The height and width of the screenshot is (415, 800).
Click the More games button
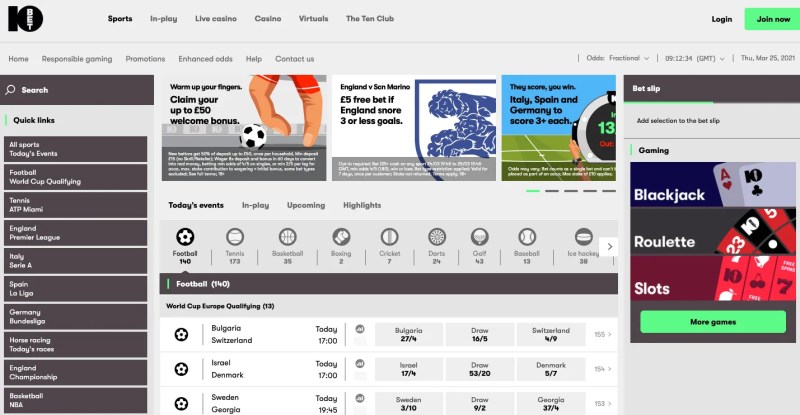(713, 322)
